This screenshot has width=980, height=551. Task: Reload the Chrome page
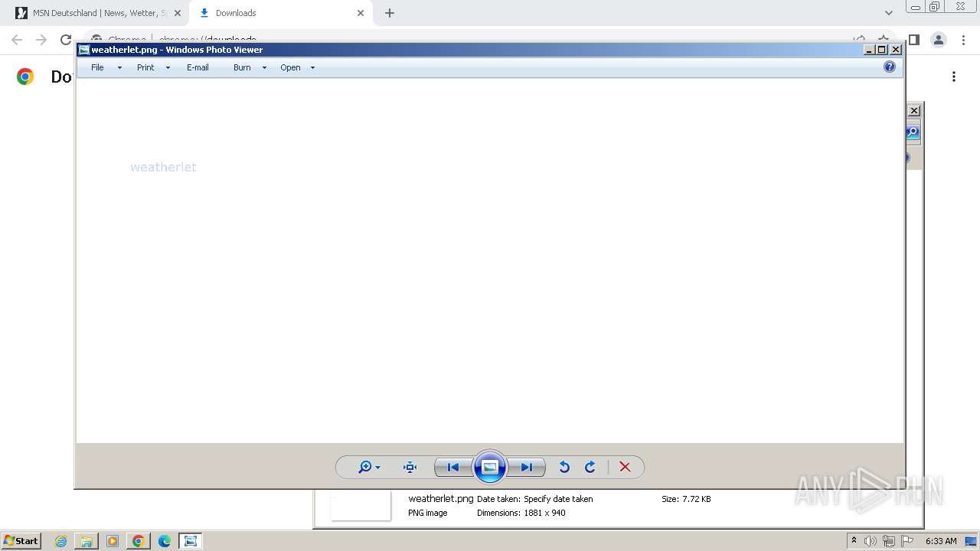tap(66, 40)
